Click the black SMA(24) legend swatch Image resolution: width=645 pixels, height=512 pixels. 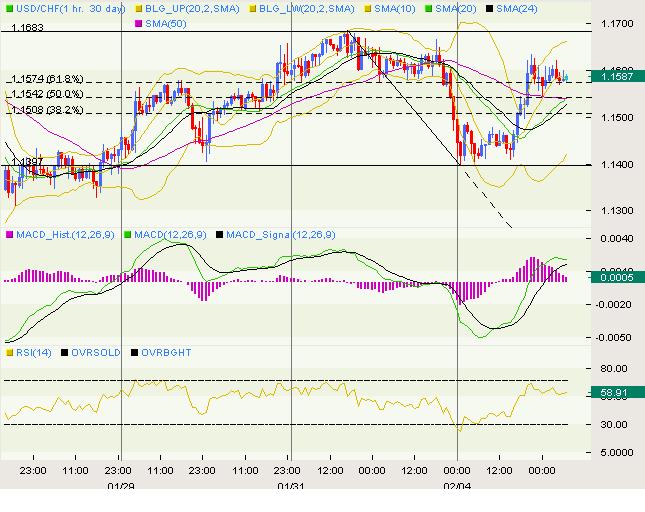pos(490,9)
